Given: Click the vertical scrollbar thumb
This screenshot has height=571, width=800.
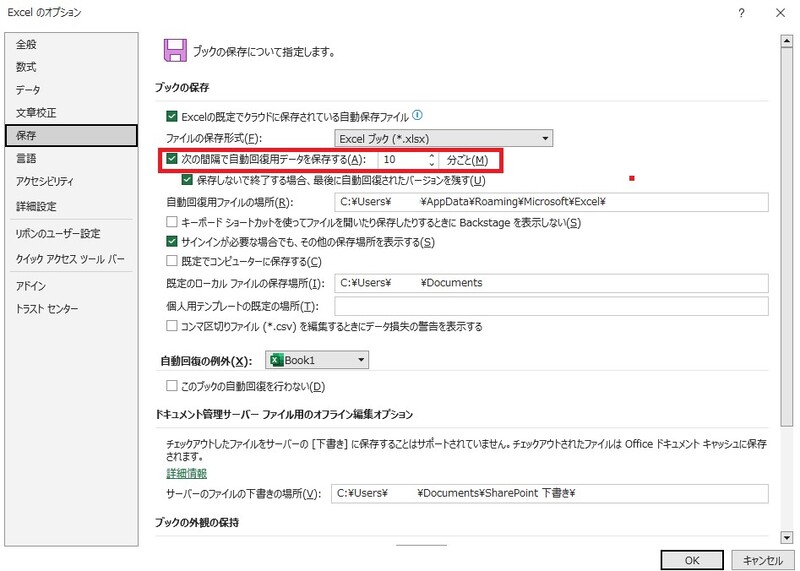Looking at the screenshot, I should pyautogui.click(x=786, y=237).
